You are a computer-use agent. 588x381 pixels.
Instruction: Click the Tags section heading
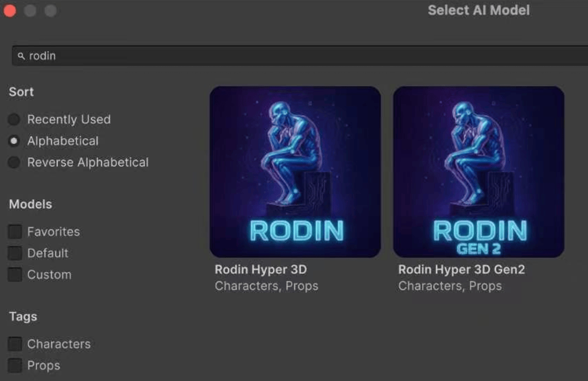click(x=23, y=317)
